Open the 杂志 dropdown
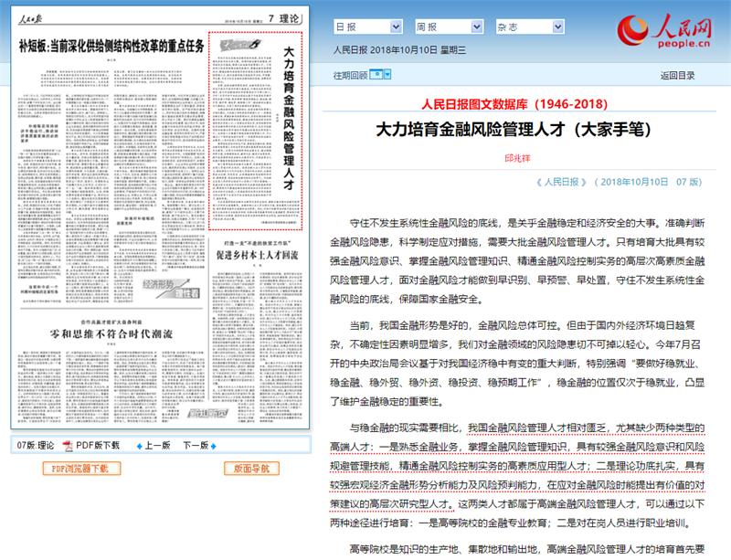Screen dimensions: 731x560 pyautogui.click(x=530, y=27)
